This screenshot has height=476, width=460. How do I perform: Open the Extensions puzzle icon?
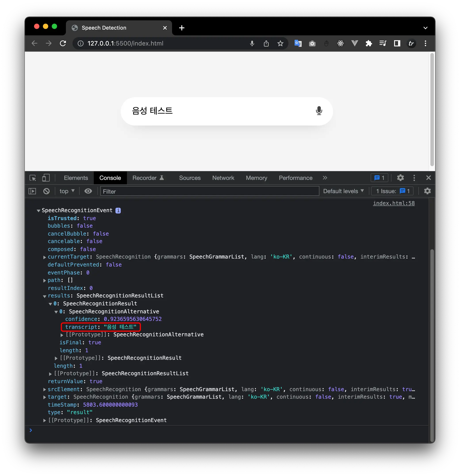coord(369,44)
